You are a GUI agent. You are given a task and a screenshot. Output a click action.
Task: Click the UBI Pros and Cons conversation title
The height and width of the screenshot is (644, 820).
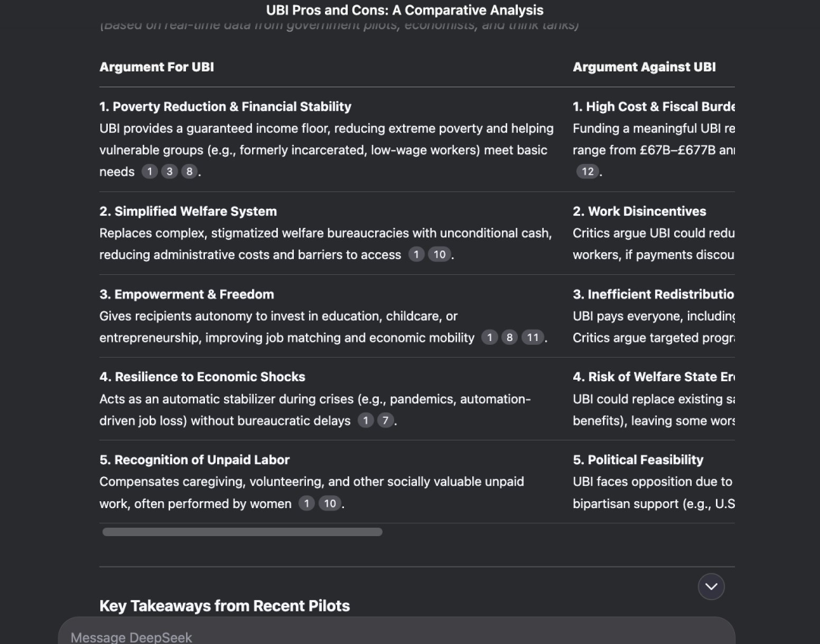click(x=405, y=10)
